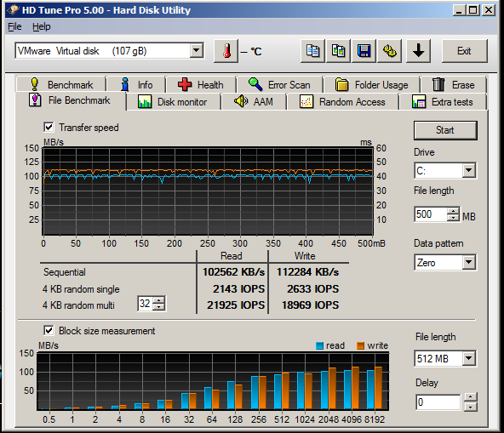
Task: Switch to the Erase tab
Action: coord(453,85)
